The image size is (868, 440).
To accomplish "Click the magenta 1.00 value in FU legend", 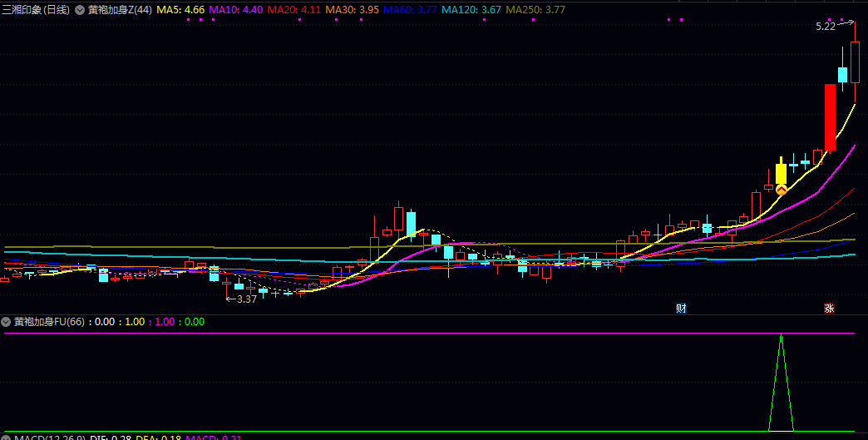I will [x=165, y=322].
